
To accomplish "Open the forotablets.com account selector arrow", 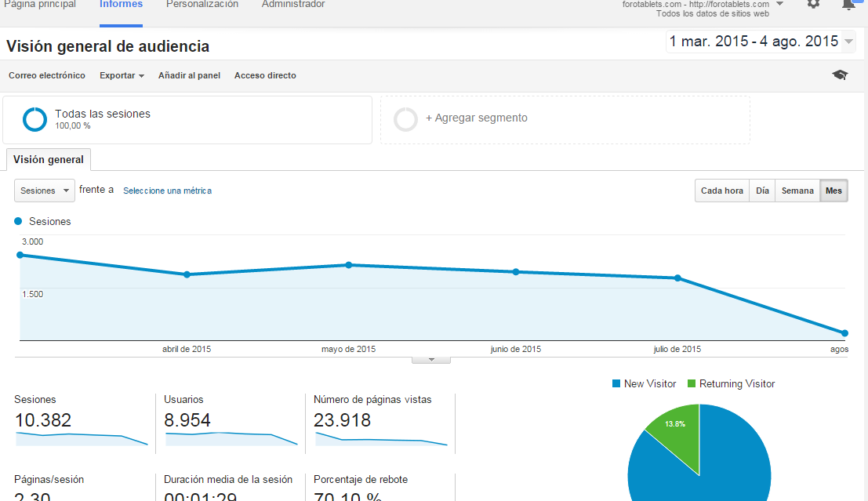I will pos(779,4).
